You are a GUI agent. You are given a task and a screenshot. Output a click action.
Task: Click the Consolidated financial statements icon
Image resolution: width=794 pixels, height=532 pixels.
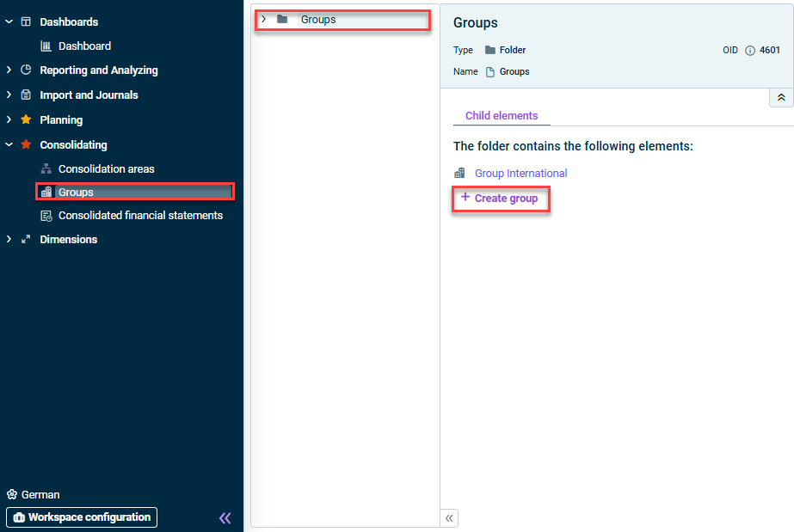(46, 216)
